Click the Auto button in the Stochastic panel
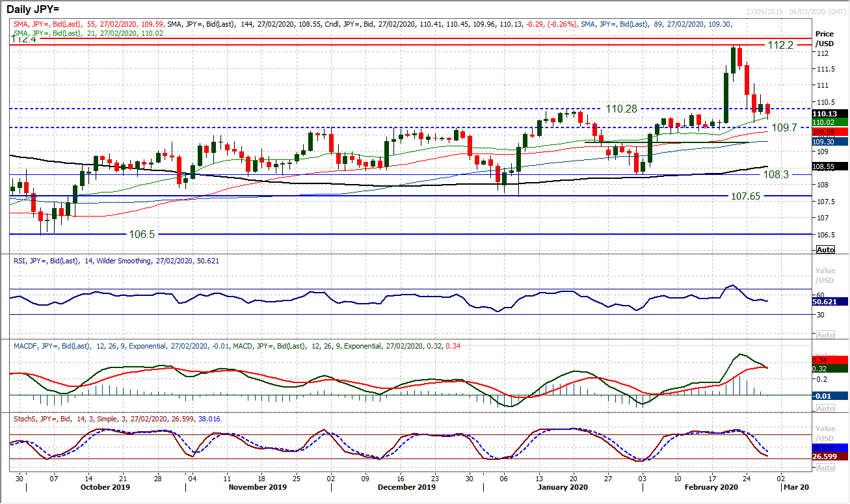Viewport: 850px width, 504px height. click(x=825, y=468)
